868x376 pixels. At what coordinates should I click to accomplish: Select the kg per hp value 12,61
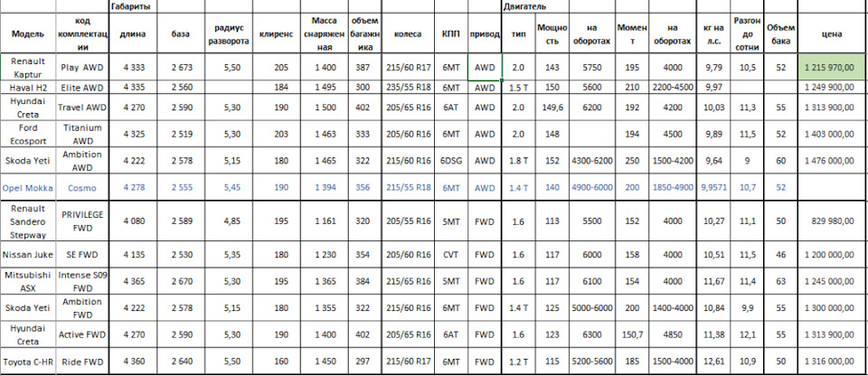click(713, 361)
